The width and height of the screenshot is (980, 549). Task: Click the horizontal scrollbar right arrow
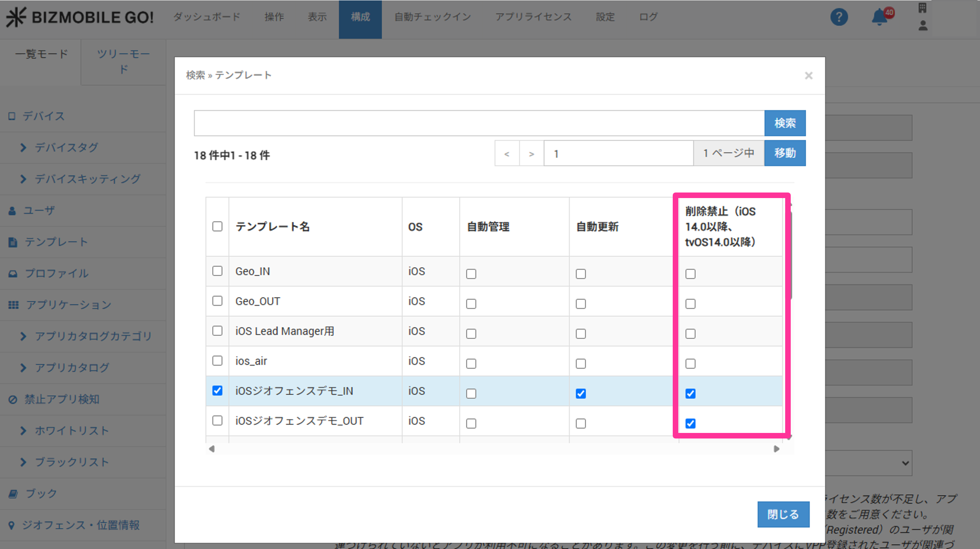pos(776,449)
